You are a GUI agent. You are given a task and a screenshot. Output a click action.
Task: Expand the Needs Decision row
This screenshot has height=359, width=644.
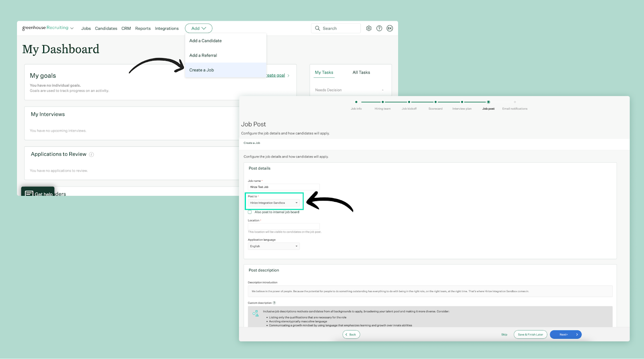click(349, 90)
